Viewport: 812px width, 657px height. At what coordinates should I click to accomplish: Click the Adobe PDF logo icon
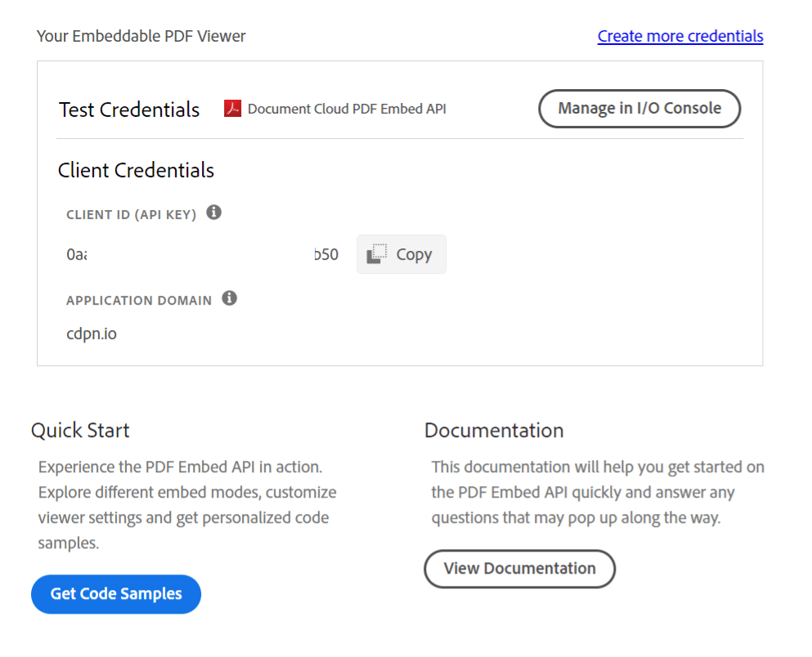pos(232,109)
